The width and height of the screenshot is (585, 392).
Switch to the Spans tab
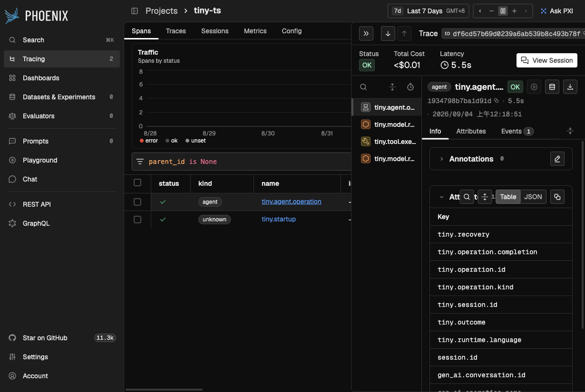tap(141, 31)
